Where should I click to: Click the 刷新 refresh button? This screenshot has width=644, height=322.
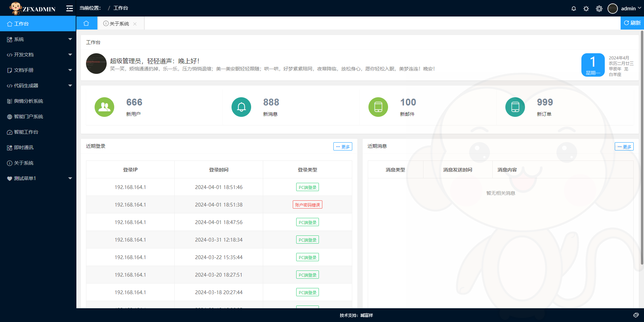pyautogui.click(x=632, y=23)
